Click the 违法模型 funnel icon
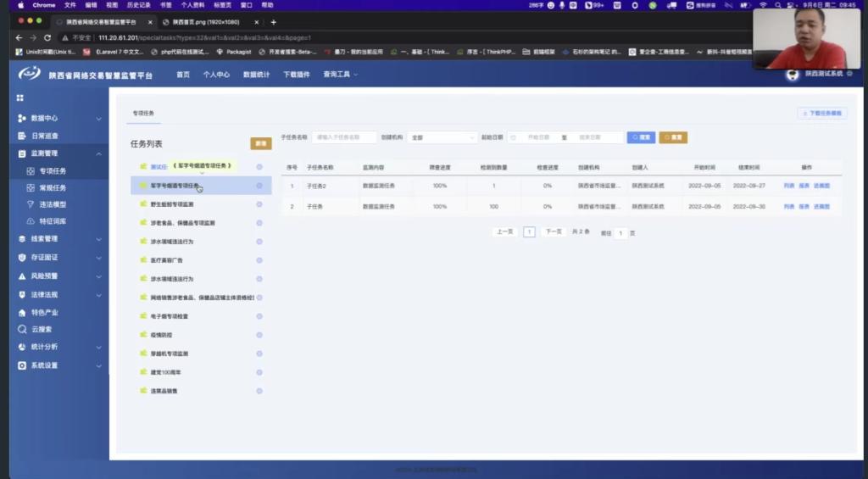 tap(31, 204)
